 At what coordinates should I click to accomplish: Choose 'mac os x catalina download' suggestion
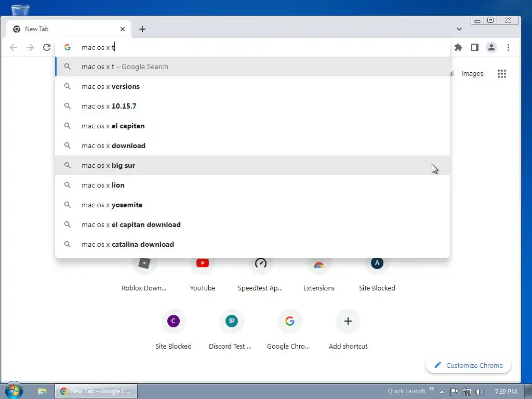252,244
